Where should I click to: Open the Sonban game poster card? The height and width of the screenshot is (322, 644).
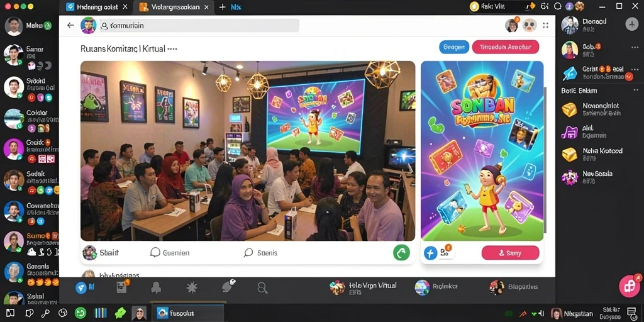[x=482, y=151]
